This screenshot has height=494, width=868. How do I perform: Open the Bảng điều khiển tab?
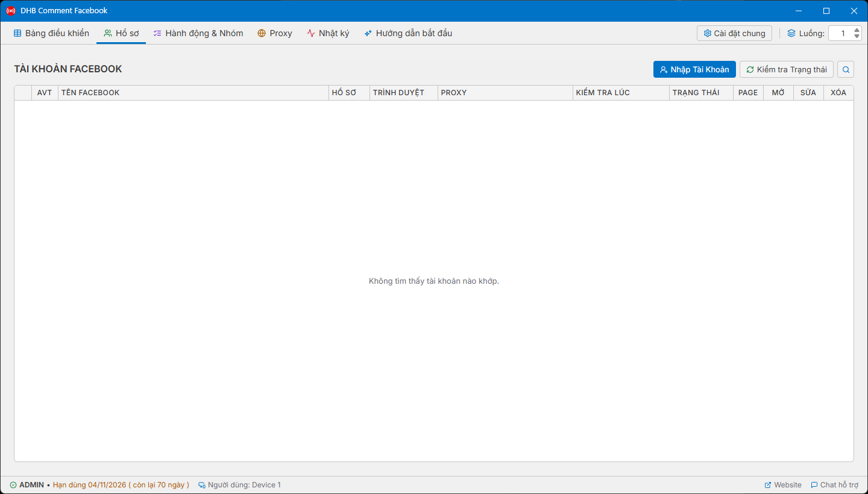[51, 33]
